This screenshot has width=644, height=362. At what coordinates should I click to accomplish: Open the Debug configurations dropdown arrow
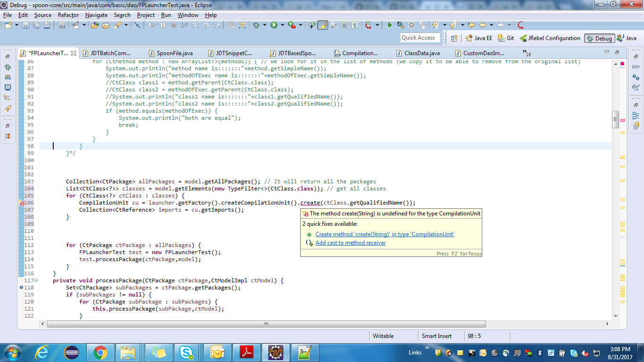click(x=264, y=25)
